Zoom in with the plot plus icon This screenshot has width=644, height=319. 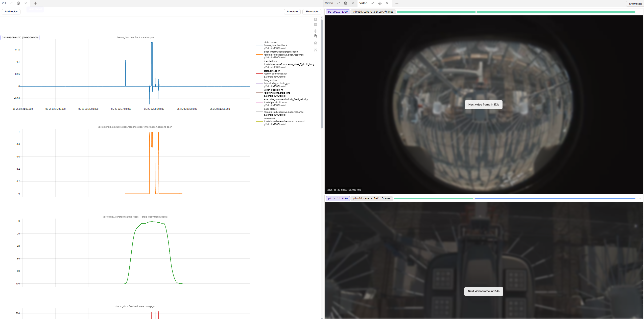click(x=316, y=19)
